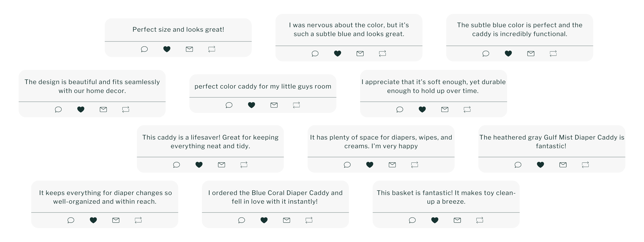Comment on the 'nervous about the color' review
This screenshot has height=242, width=644.
pyautogui.click(x=315, y=53)
